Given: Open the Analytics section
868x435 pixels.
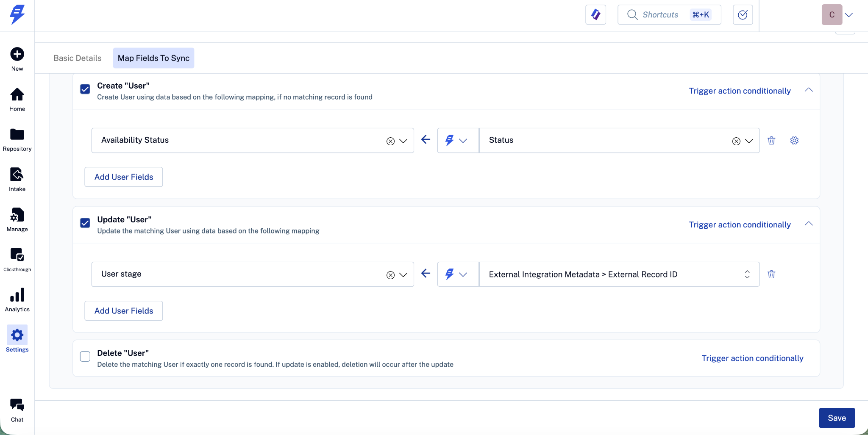Looking at the screenshot, I should (17, 300).
